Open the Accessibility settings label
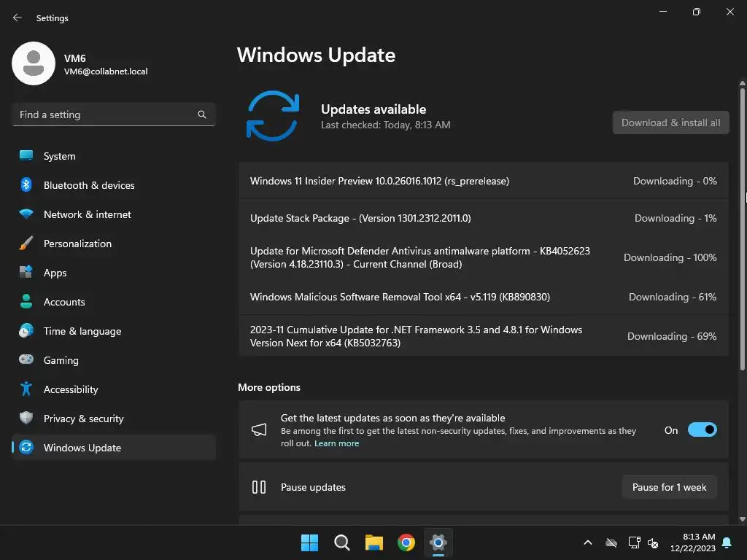747x560 pixels. coord(71,389)
